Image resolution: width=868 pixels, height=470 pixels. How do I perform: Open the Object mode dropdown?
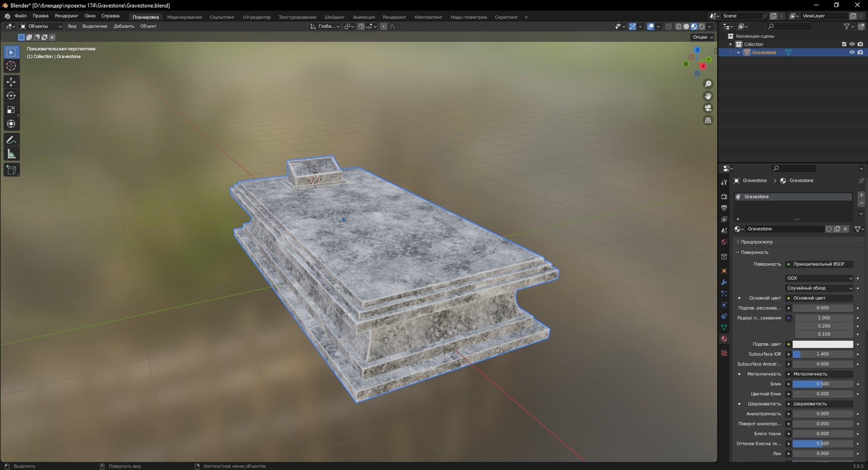pos(41,27)
